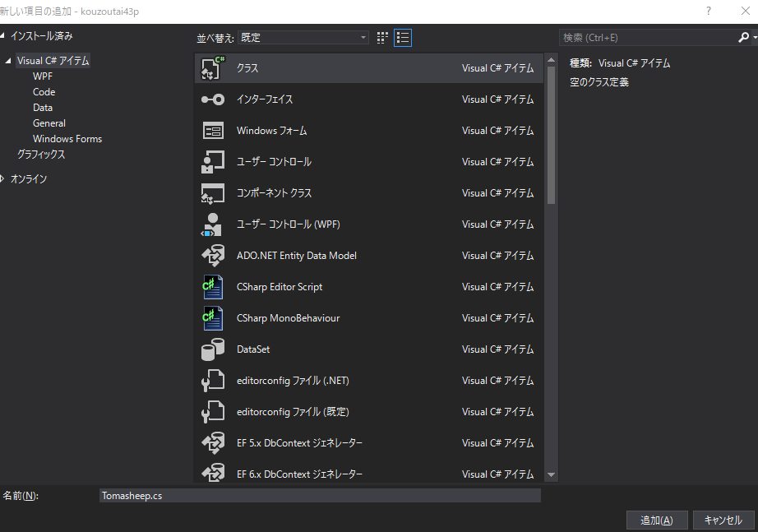Open the help question mark
The image size is (758, 532).
click(708, 11)
